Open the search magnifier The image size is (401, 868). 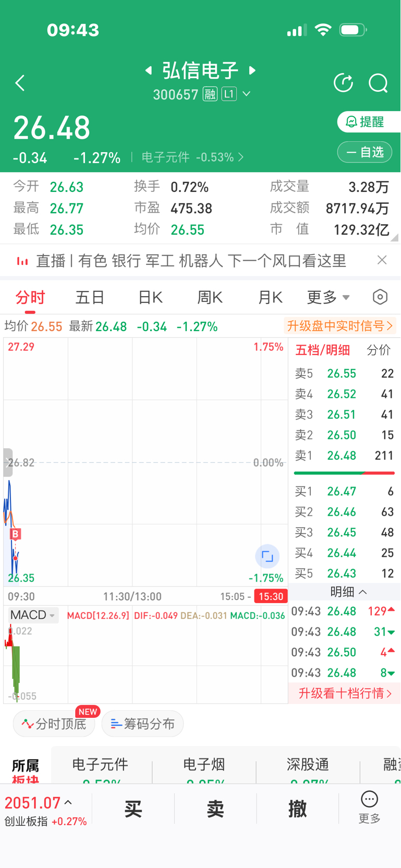378,83
